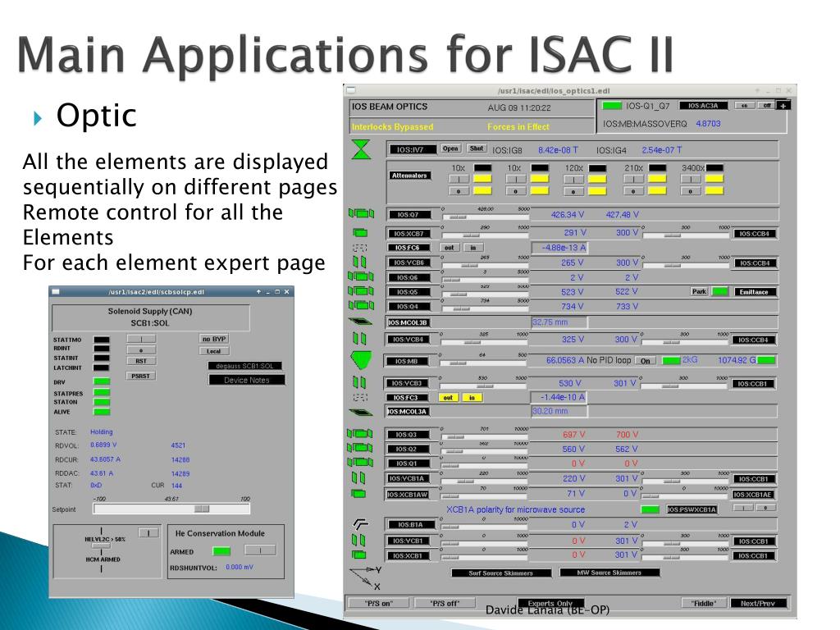Turn solenoid supply off with 'o' button
840x630 pixels.
coord(141,349)
